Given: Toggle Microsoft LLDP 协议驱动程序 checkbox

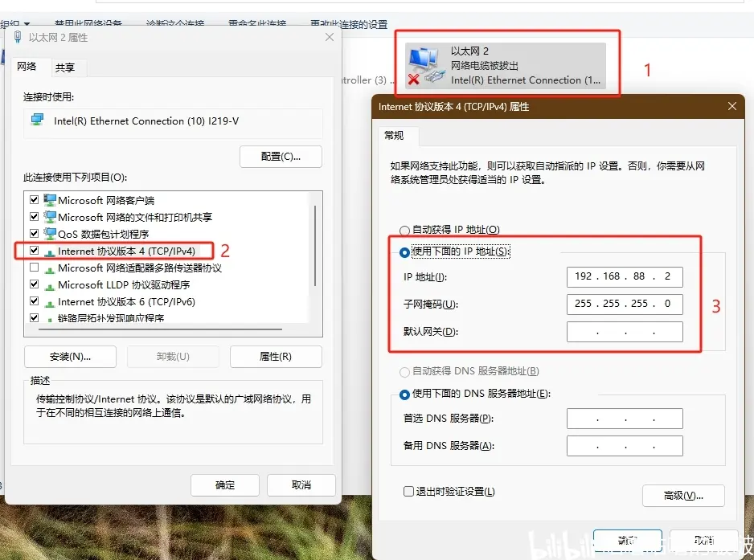Looking at the screenshot, I should 34,284.
